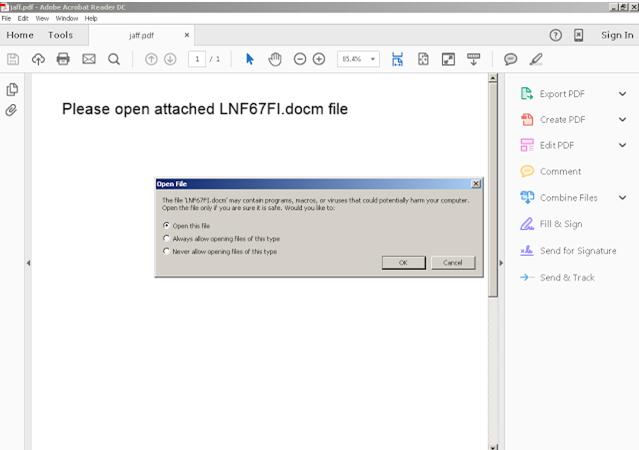Switch to the Tools tab
This screenshot has height=450, width=639.
click(x=60, y=35)
